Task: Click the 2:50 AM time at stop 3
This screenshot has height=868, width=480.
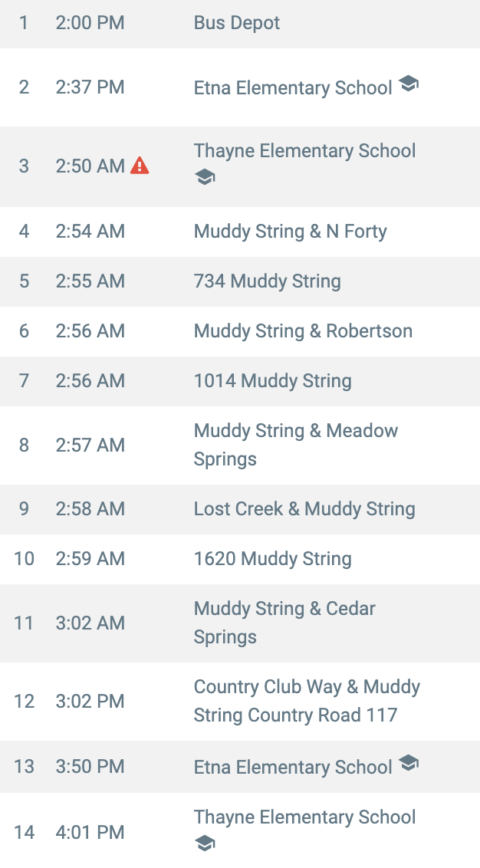Action: 90,166
